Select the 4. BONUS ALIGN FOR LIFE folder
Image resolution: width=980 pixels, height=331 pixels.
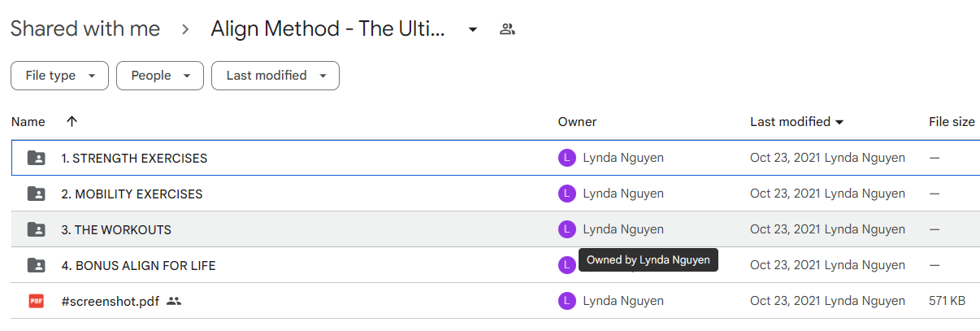pos(138,266)
